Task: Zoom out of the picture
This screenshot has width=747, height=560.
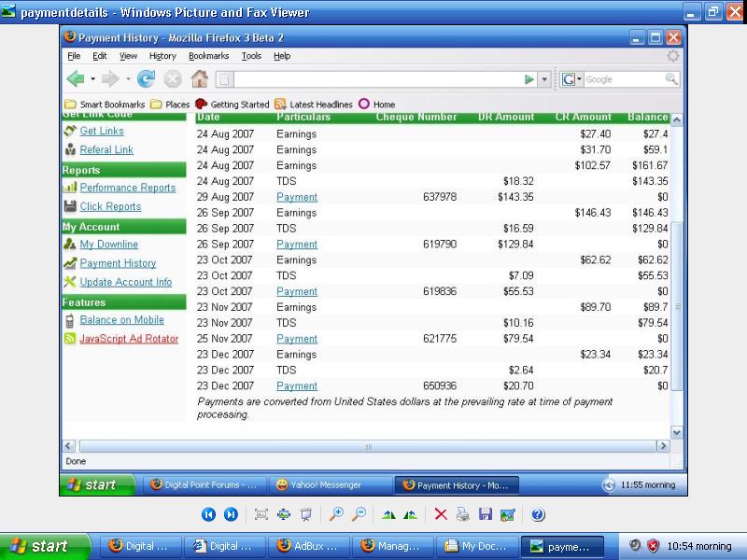Action: point(359,514)
